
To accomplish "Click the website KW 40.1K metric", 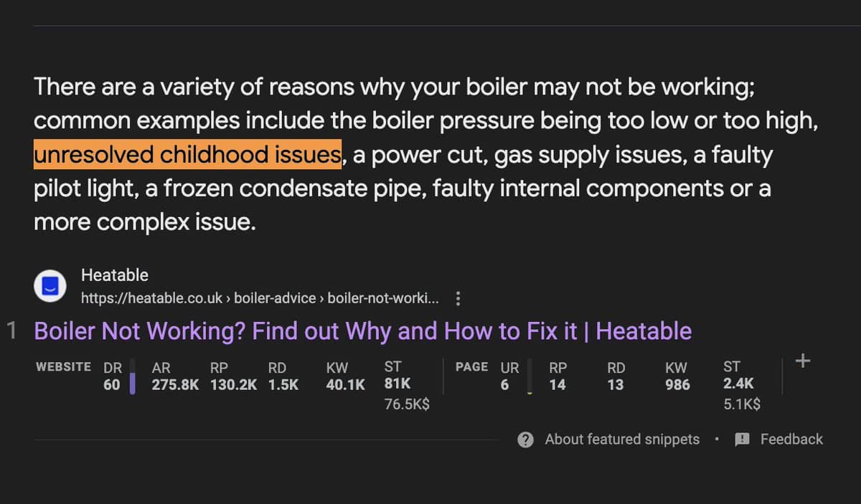I will point(345,376).
